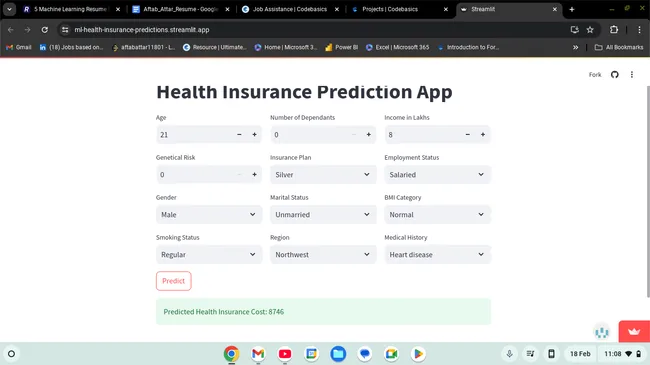Reload the current page

tap(45, 30)
